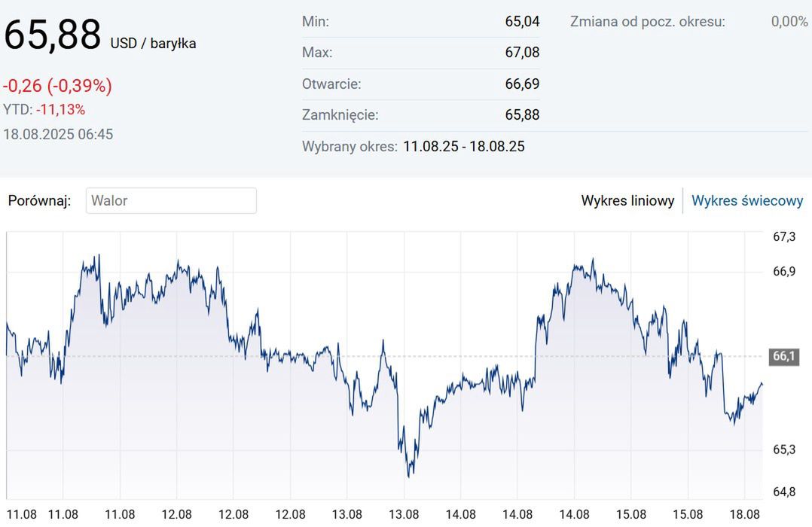Click the Zamknięcie row label
This screenshot has width=812, height=527.
pyautogui.click(x=340, y=115)
